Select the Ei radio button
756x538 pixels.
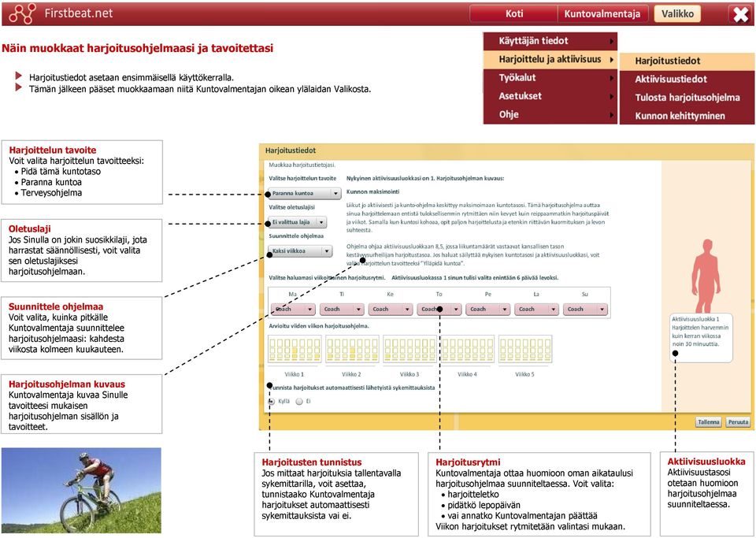click(x=299, y=401)
